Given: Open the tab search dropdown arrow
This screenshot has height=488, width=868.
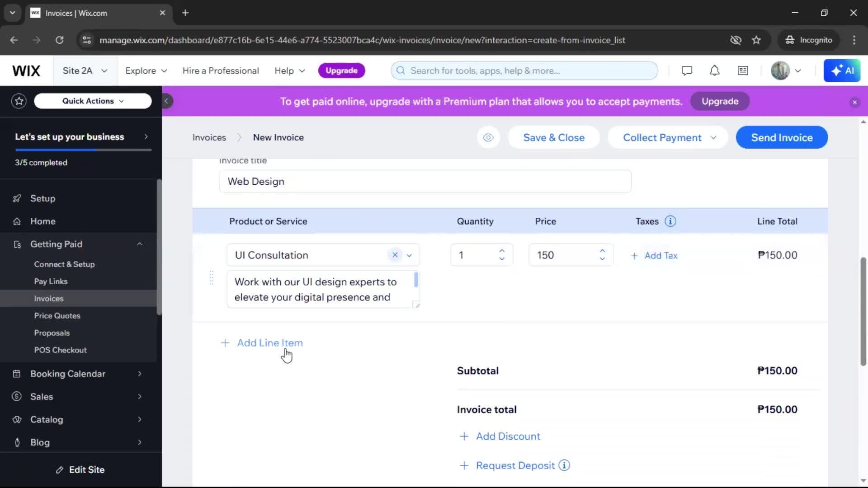Looking at the screenshot, I should 13,13.
